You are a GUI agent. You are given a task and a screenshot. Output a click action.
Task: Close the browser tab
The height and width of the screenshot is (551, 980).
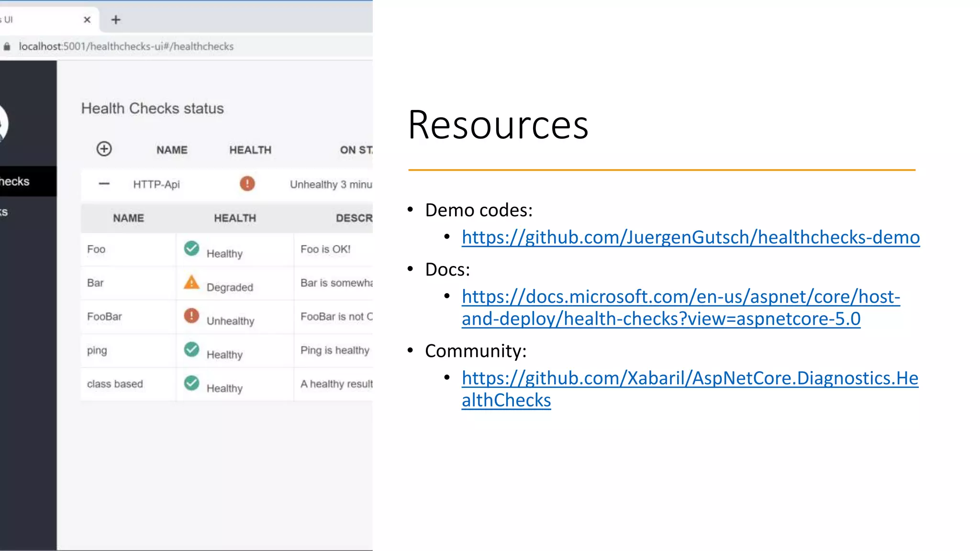pos(87,20)
